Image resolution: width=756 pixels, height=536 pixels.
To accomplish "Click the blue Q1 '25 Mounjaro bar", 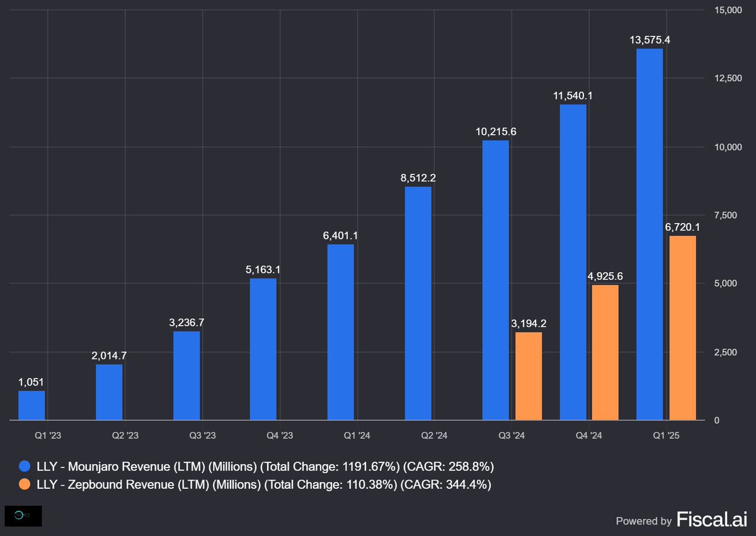I will coord(650,234).
